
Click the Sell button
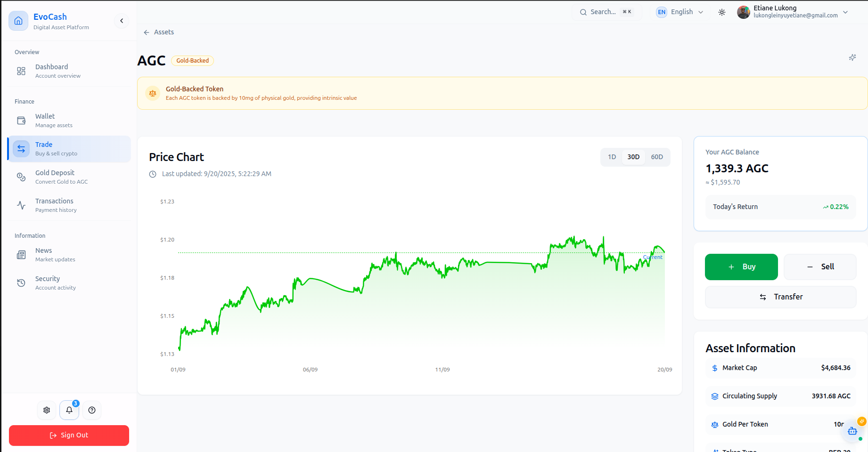pyautogui.click(x=820, y=267)
